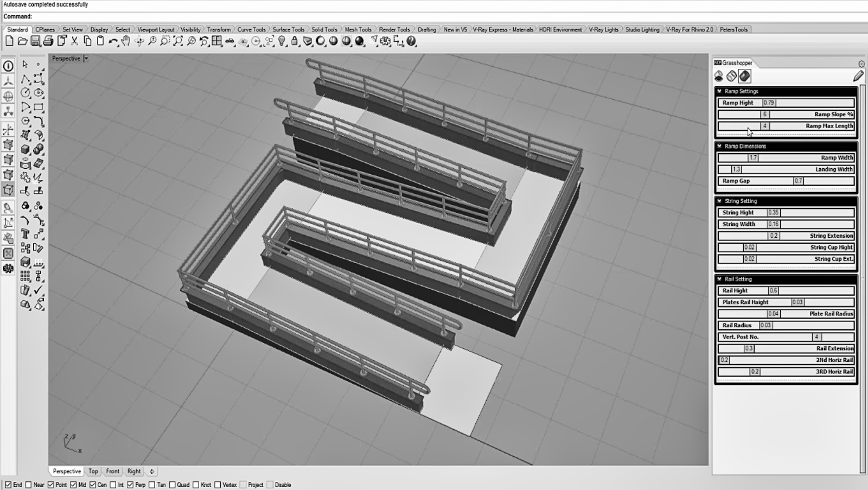868x490 pixels.
Task: Open the V-Ray Lights tab
Action: (x=604, y=30)
